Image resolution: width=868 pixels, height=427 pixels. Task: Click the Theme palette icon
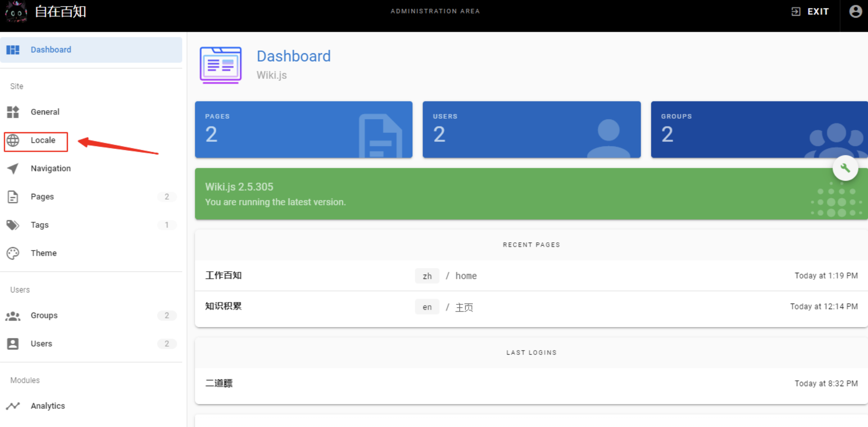tap(13, 253)
